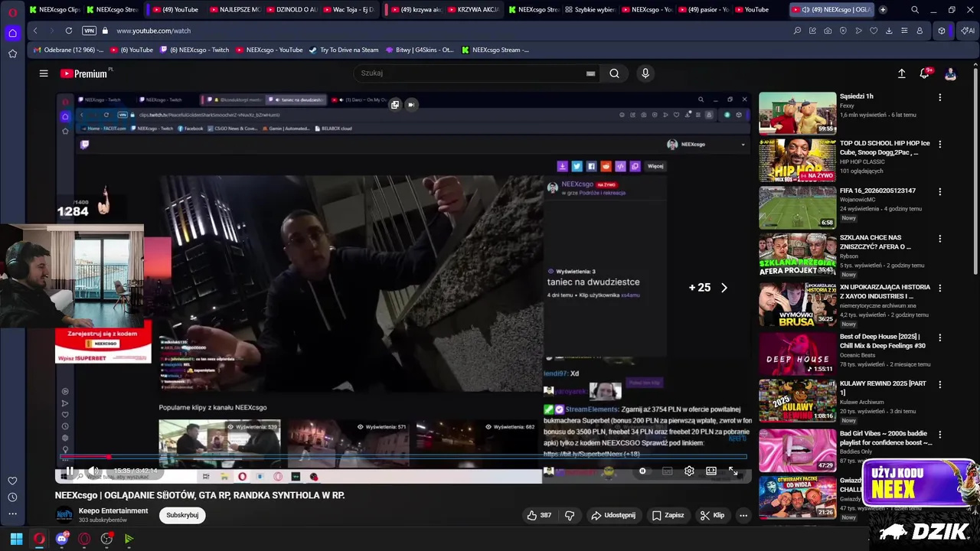Toggle Opera VPN badge

pos(90,31)
